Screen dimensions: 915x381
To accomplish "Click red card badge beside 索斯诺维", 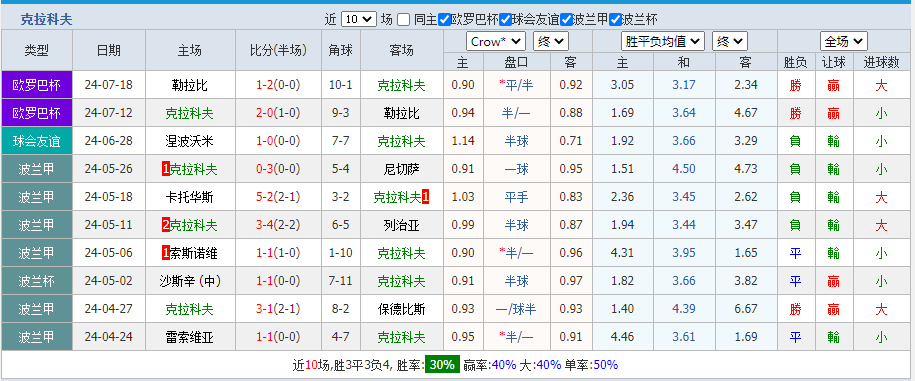I will tap(166, 253).
